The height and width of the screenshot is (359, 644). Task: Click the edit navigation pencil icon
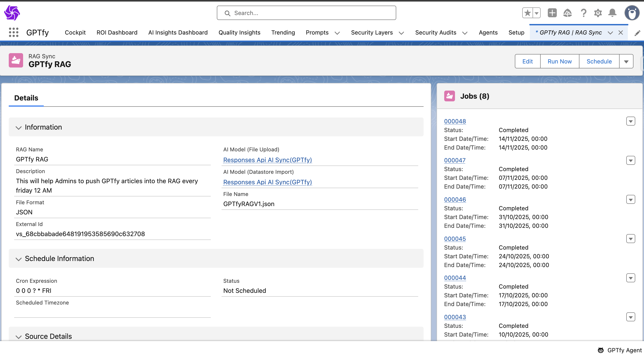click(x=637, y=33)
